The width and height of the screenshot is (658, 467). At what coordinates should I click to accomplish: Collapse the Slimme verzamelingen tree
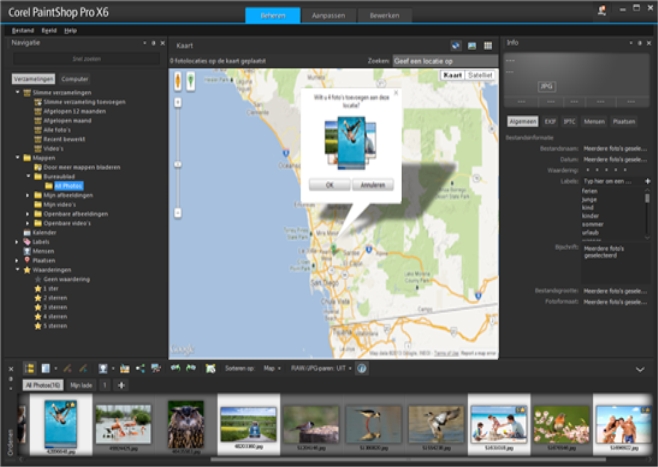click(x=18, y=92)
